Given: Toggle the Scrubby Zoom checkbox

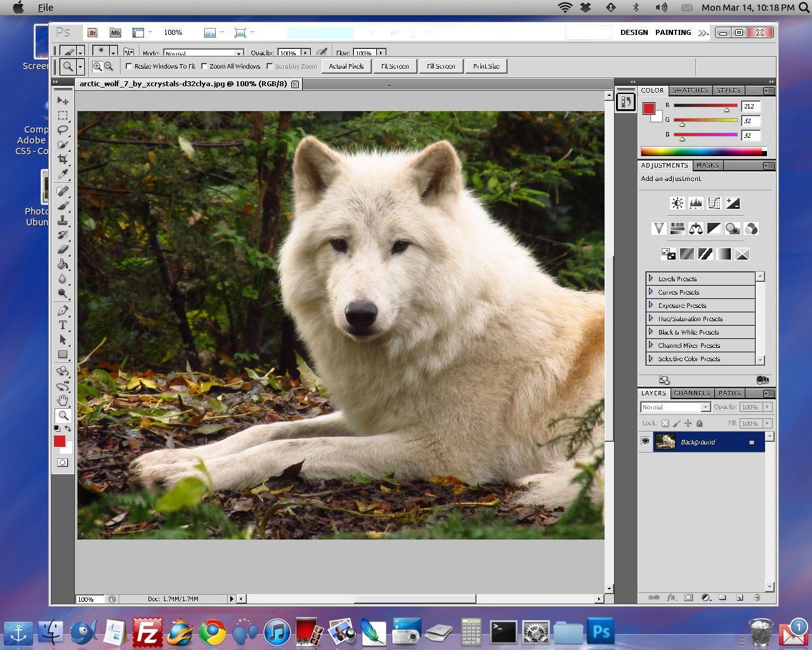Looking at the screenshot, I should tap(270, 66).
